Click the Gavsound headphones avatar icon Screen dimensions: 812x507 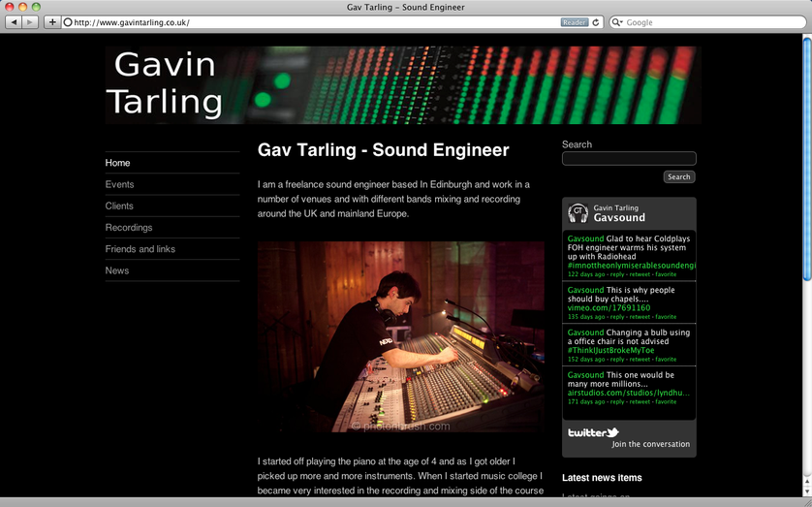(578, 213)
